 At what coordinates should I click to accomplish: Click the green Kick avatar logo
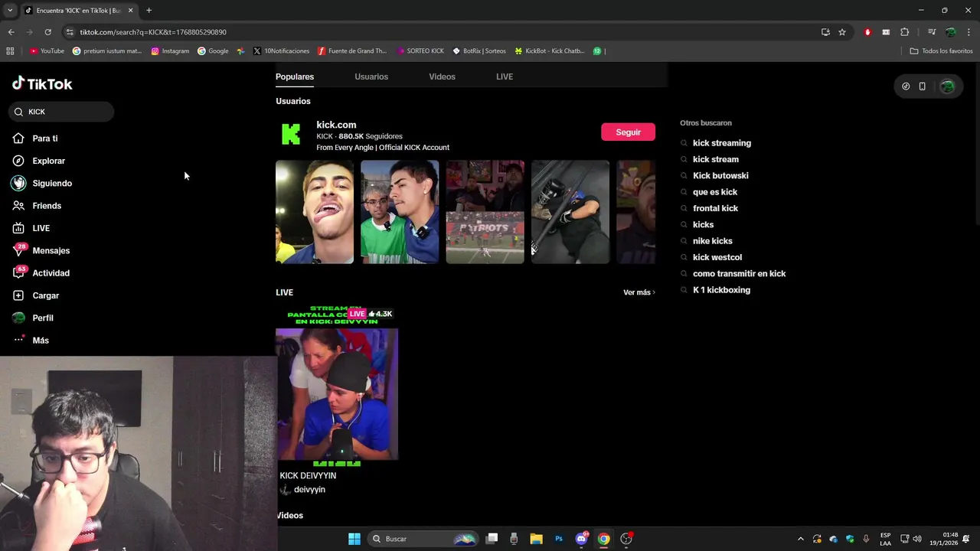point(291,134)
